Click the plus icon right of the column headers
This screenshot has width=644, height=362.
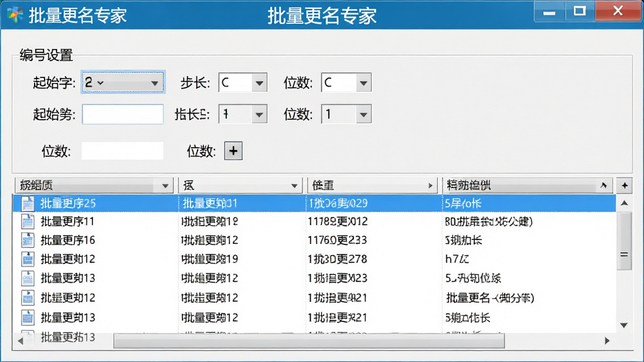(625, 185)
